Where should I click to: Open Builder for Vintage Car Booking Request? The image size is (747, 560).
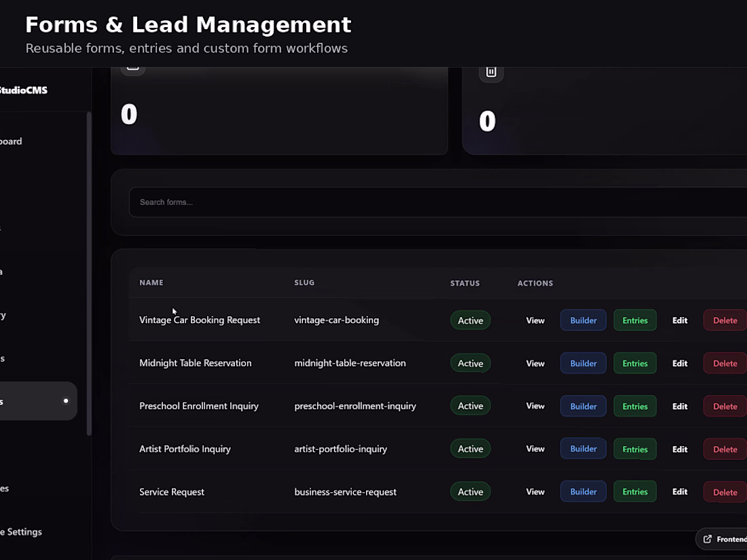(x=583, y=320)
